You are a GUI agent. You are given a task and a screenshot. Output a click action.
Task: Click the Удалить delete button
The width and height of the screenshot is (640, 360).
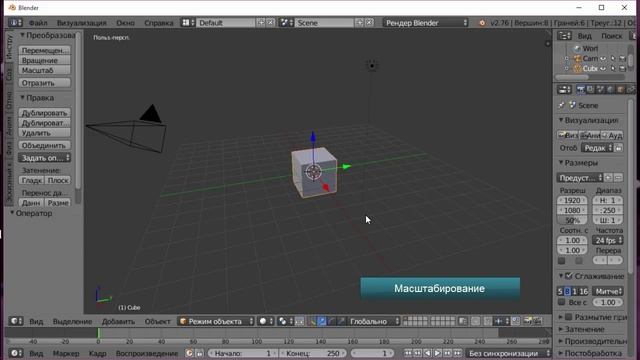(x=44, y=133)
